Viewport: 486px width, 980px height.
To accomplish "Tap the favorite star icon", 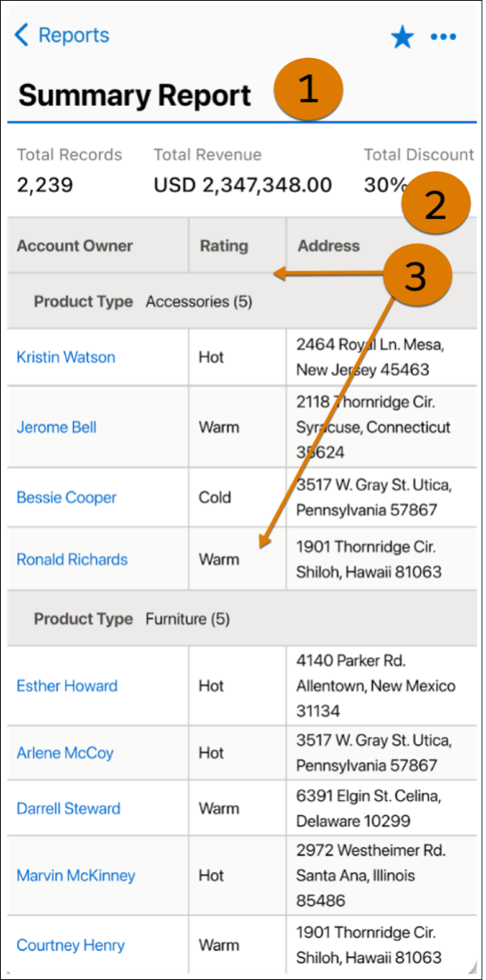I will click(402, 37).
